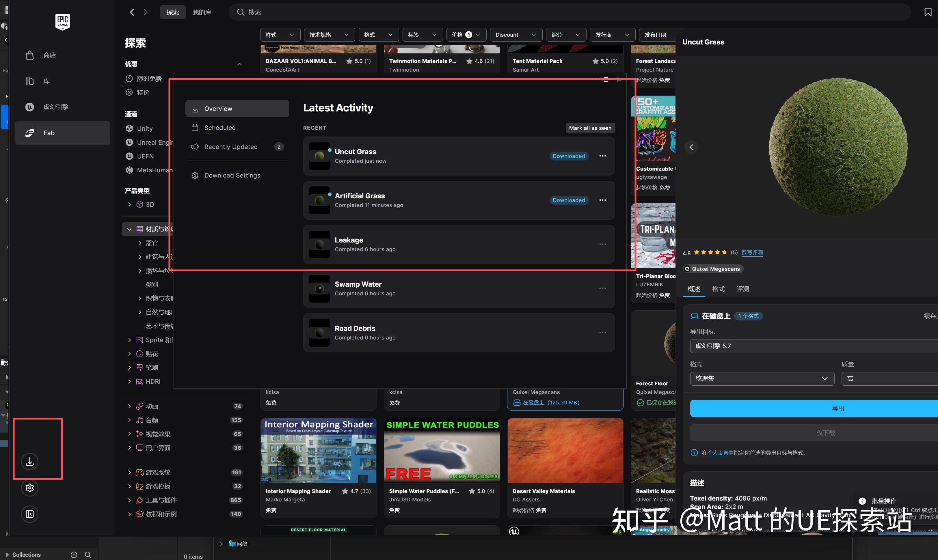Image resolution: width=938 pixels, height=560 pixels.
Task: Click the blue 导出 button
Action: 837,408
